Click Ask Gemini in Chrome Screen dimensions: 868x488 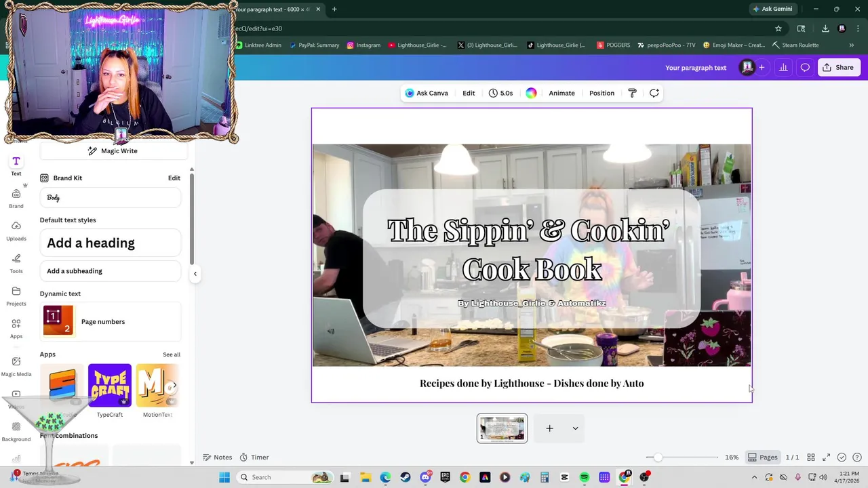tap(772, 9)
